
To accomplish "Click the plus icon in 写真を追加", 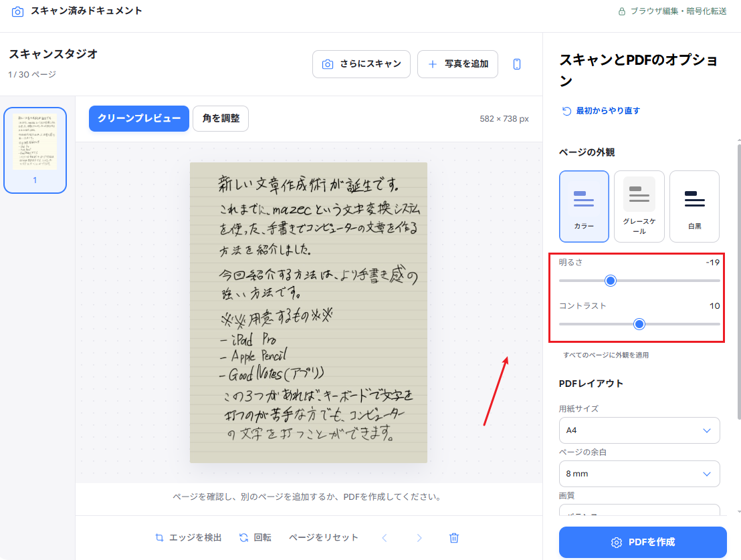I will coord(433,64).
